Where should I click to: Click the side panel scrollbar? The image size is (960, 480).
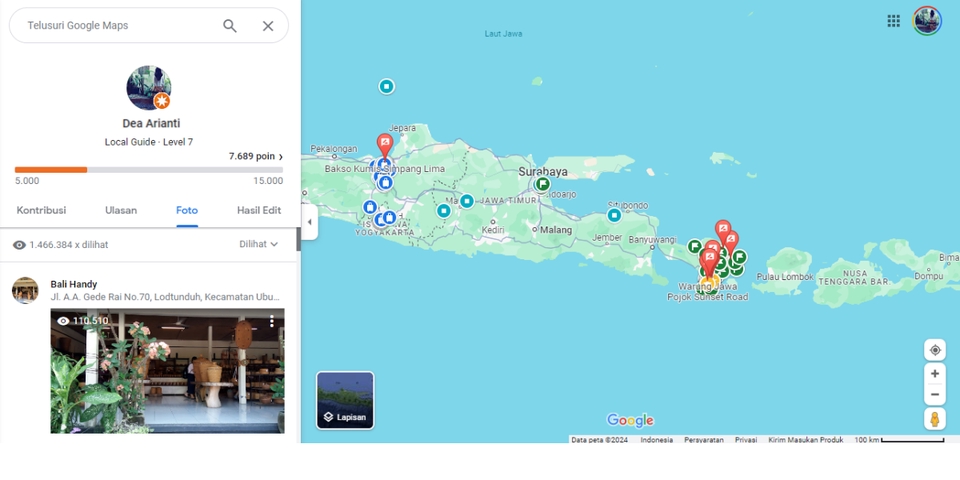click(x=299, y=239)
